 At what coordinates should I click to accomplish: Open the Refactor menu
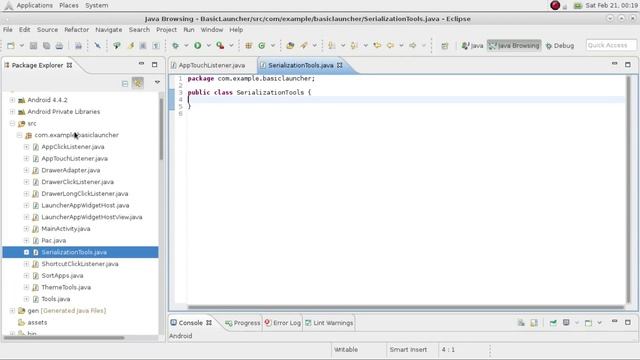(76, 30)
